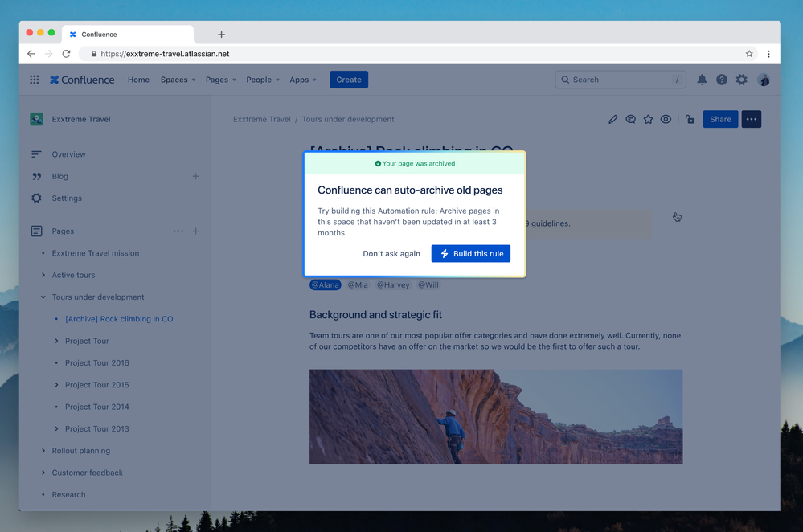Open Overview in the sidebar
The image size is (803, 532).
point(68,154)
